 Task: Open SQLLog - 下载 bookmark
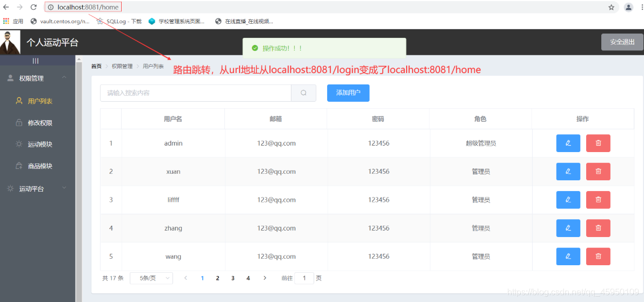tap(119, 21)
